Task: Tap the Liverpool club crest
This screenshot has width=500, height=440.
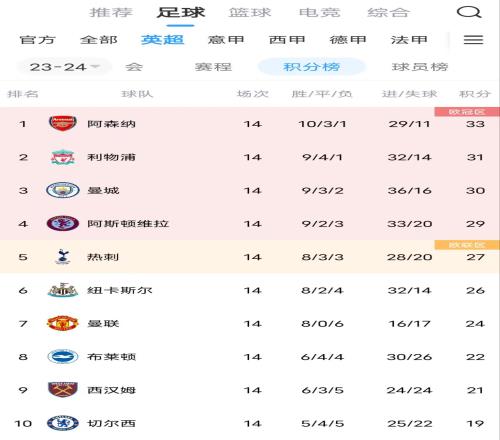Action: (63, 157)
